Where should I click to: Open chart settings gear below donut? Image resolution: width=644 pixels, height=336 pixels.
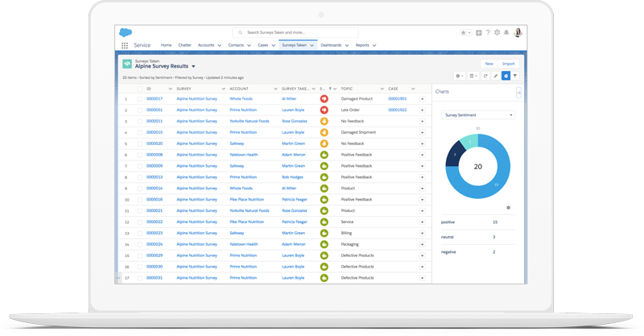508,208
